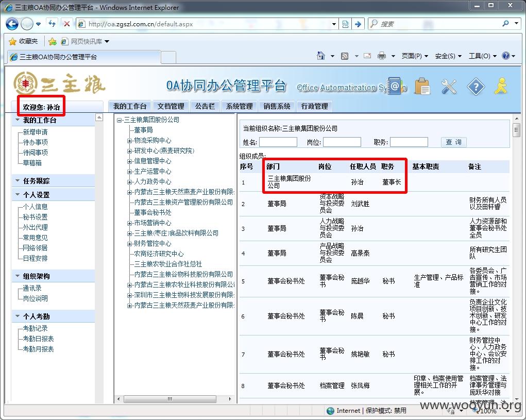This screenshot has width=526, height=420.
Task: Collapse the 三主粮集团股份公司 root node
Action: pos(119,120)
